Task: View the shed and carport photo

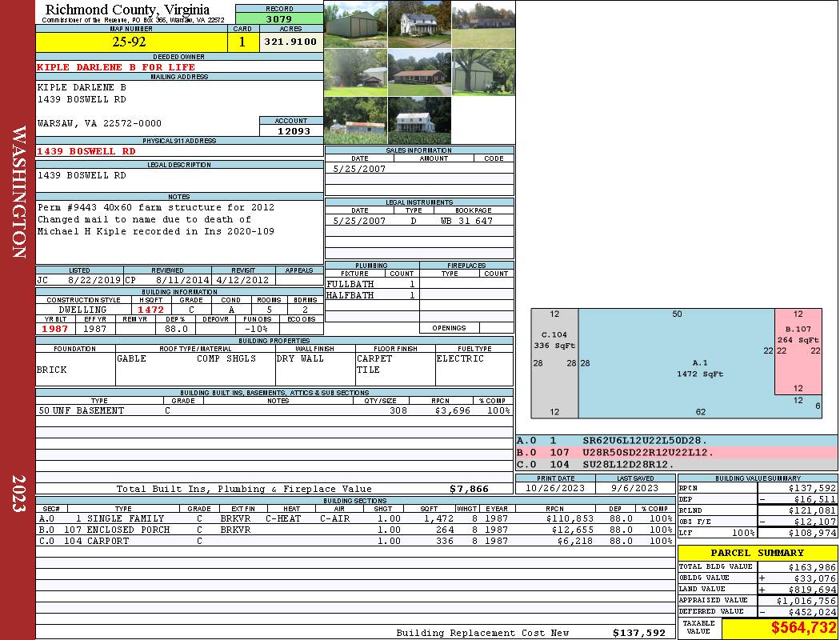Action: tap(355, 73)
